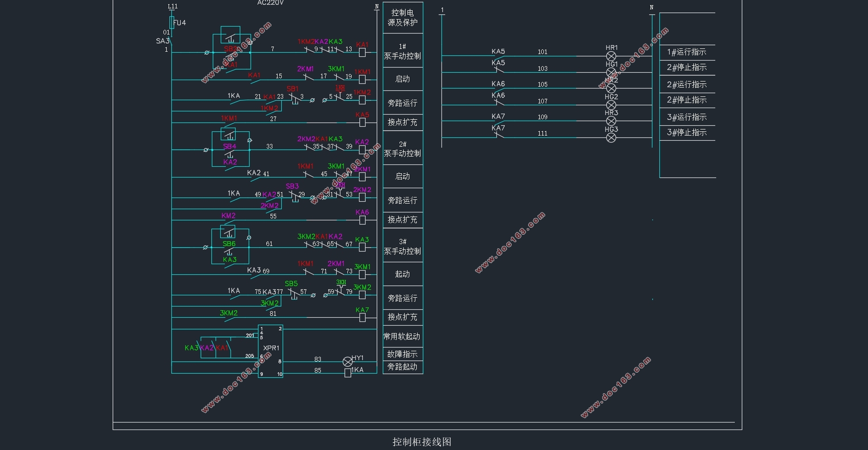Select wire number 109
This screenshot has width=868, height=450.
pyautogui.click(x=542, y=117)
